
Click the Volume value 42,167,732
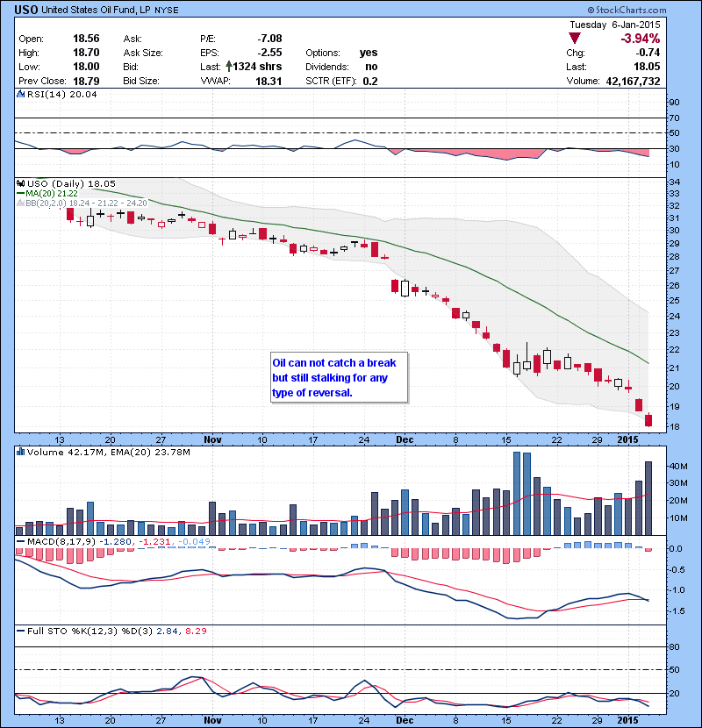(x=633, y=82)
